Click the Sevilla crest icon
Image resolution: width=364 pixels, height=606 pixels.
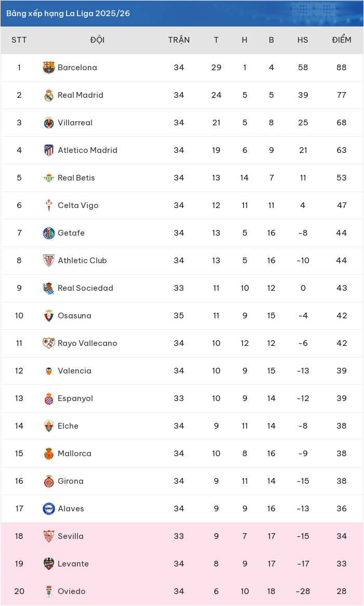(49, 536)
